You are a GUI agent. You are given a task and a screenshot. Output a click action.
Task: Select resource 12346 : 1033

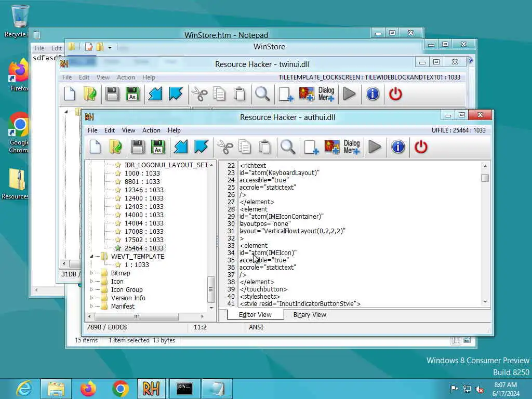click(144, 190)
